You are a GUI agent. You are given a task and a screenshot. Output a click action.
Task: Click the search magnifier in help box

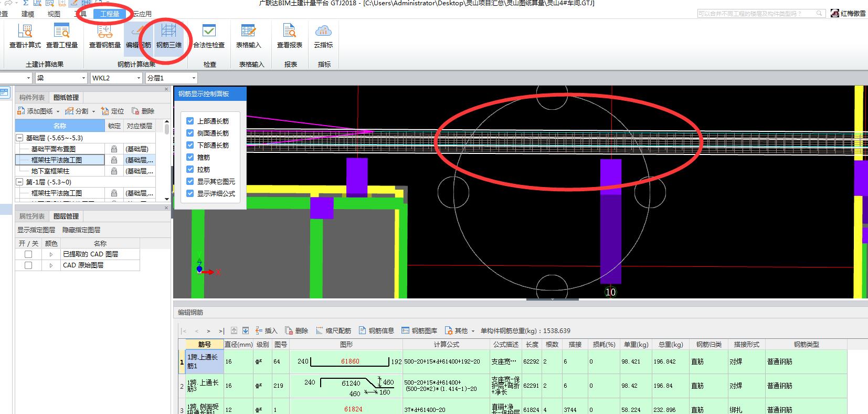(x=819, y=14)
